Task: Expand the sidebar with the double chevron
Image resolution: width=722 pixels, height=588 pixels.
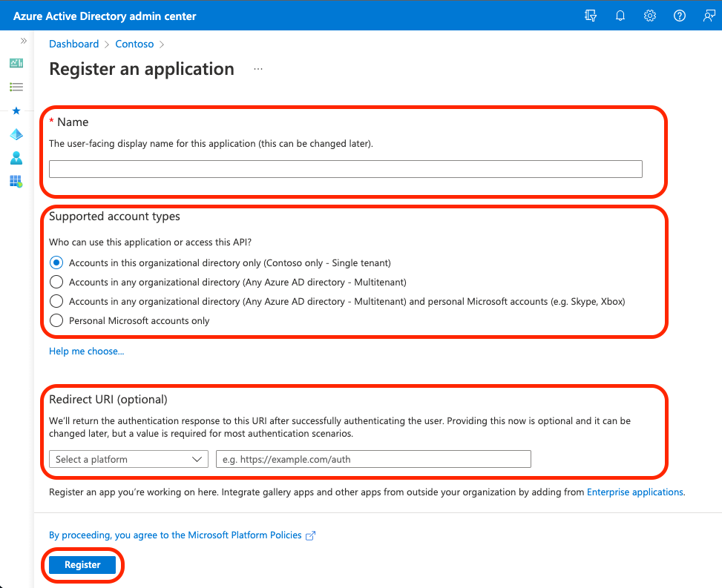Action: coord(23,41)
